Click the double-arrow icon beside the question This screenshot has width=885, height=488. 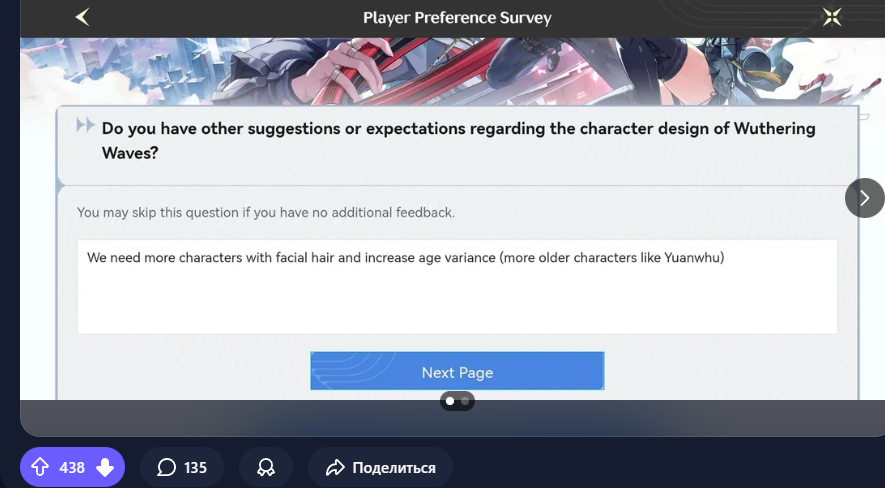pos(85,126)
